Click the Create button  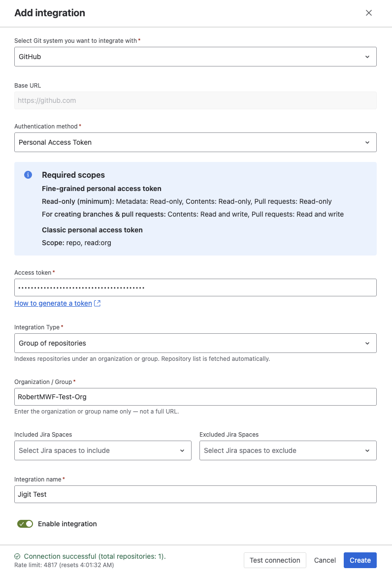(360, 560)
